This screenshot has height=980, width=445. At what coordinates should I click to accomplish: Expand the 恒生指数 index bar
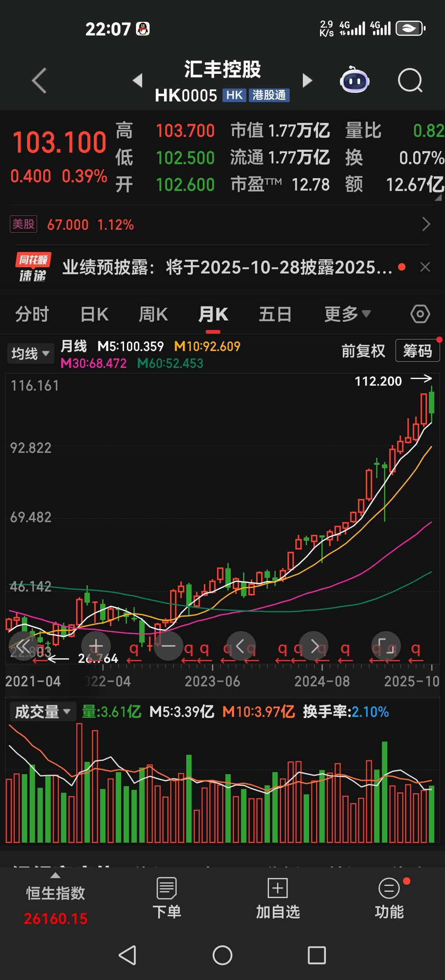[x=56, y=876]
